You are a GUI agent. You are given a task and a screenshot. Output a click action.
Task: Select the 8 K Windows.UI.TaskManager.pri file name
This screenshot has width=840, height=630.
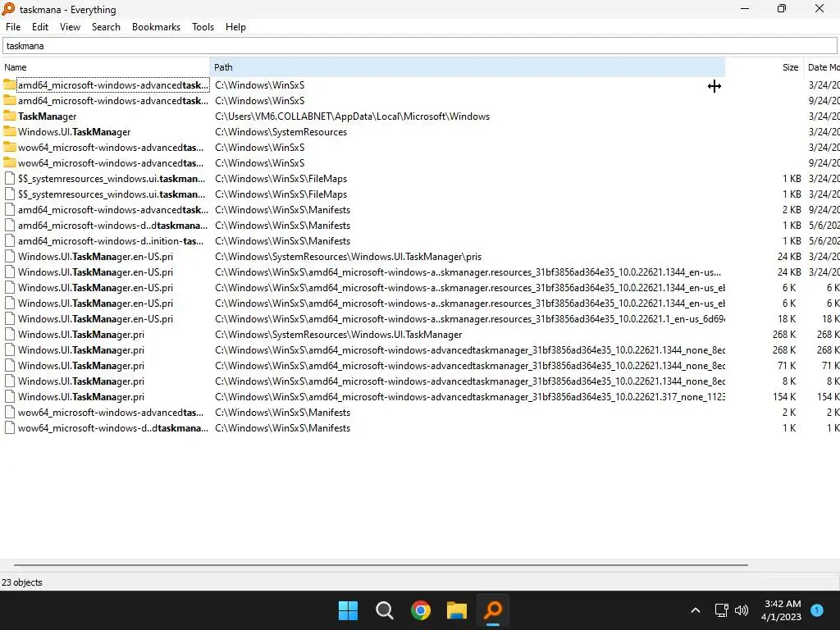point(81,381)
